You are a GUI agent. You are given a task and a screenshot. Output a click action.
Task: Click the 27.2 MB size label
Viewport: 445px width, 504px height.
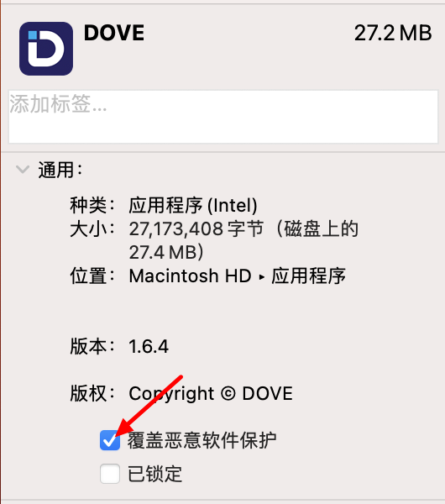393,33
